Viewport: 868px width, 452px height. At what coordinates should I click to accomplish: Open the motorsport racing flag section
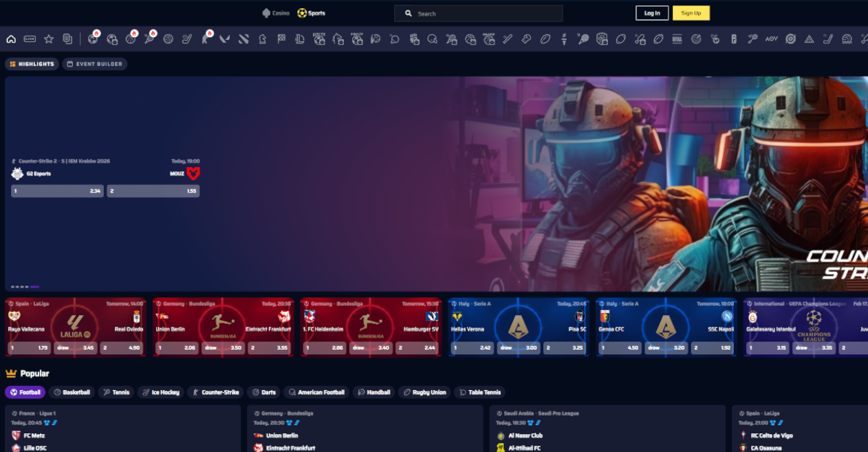(281, 39)
